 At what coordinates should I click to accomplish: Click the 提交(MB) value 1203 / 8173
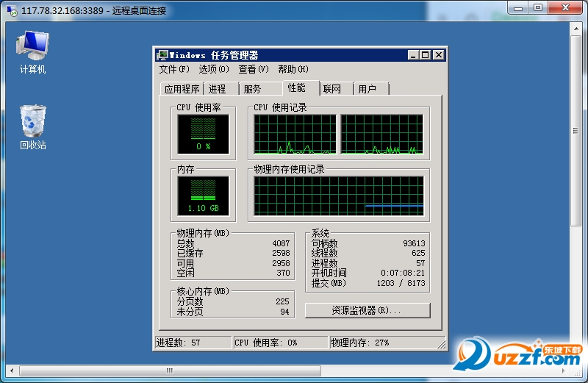click(401, 283)
